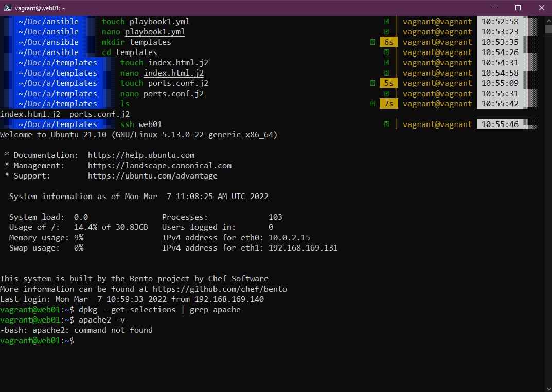The image size is (552, 392).
Task: Click the underlined templates directory name
Action: click(x=137, y=52)
